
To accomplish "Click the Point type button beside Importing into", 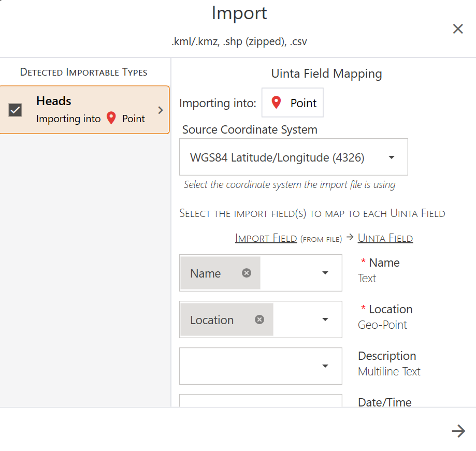I will tap(293, 103).
